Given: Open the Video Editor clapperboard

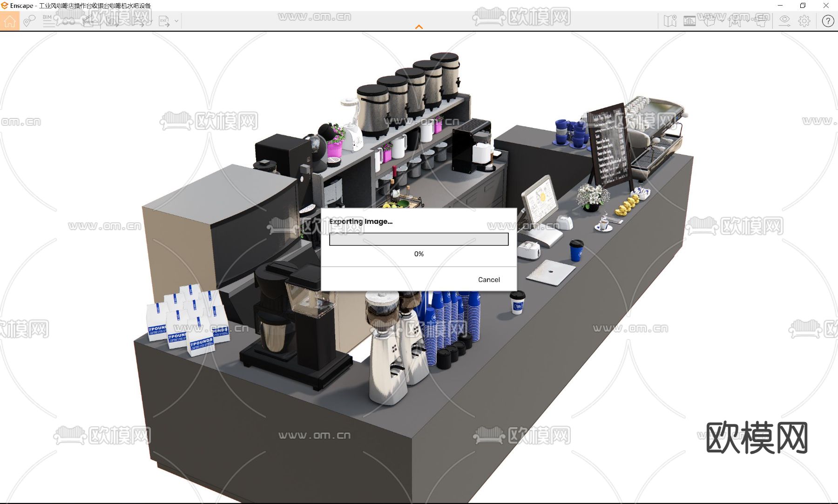Looking at the screenshot, I should click(x=88, y=21).
